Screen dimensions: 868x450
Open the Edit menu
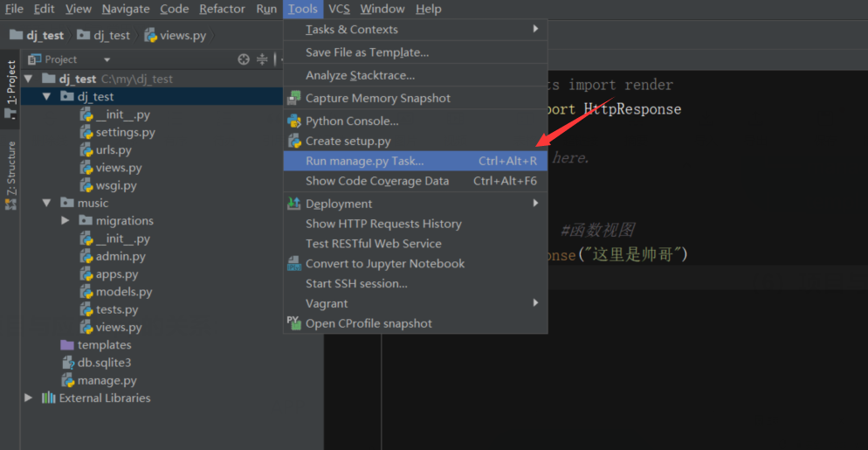tap(45, 9)
